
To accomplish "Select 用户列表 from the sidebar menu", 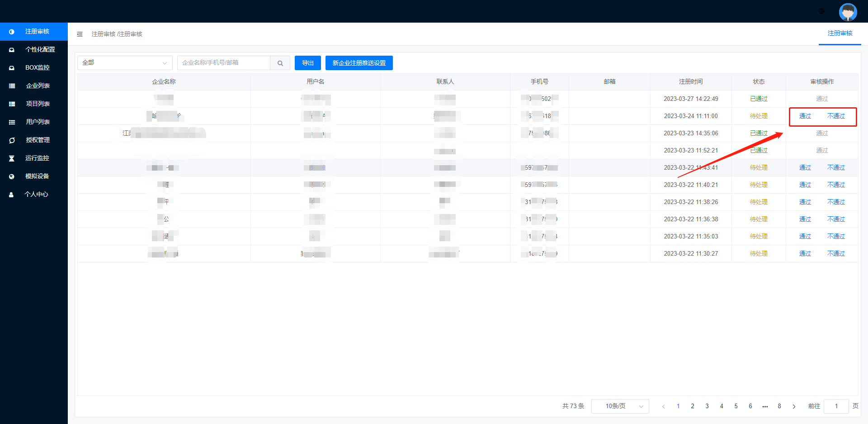I will 38,122.
